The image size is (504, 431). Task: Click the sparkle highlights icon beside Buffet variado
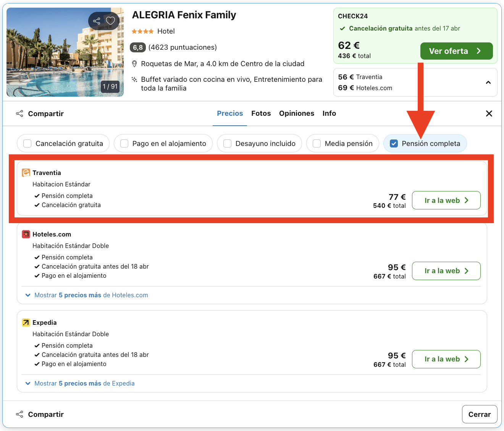click(x=134, y=79)
